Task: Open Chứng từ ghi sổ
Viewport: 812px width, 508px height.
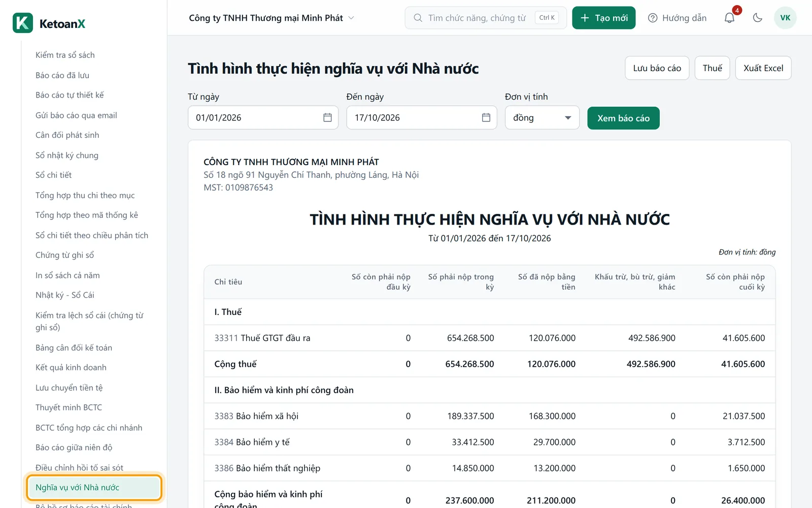Action: (x=65, y=255)
